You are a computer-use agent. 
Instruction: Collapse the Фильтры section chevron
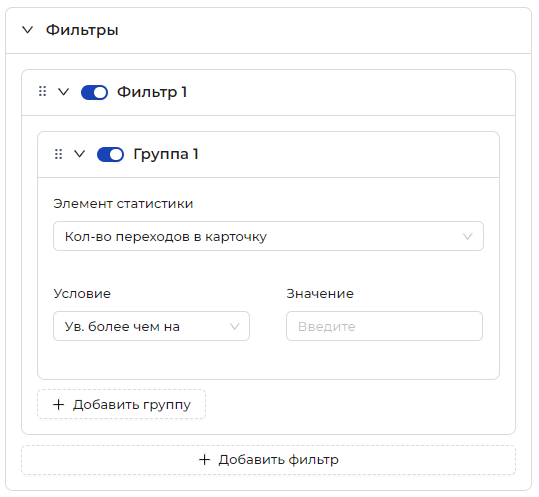pos(28,30)
